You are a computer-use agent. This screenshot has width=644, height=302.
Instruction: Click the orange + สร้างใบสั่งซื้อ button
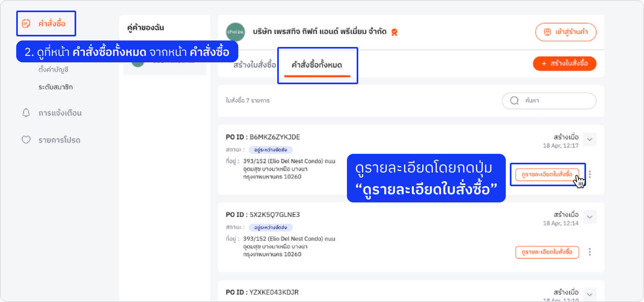565,64
